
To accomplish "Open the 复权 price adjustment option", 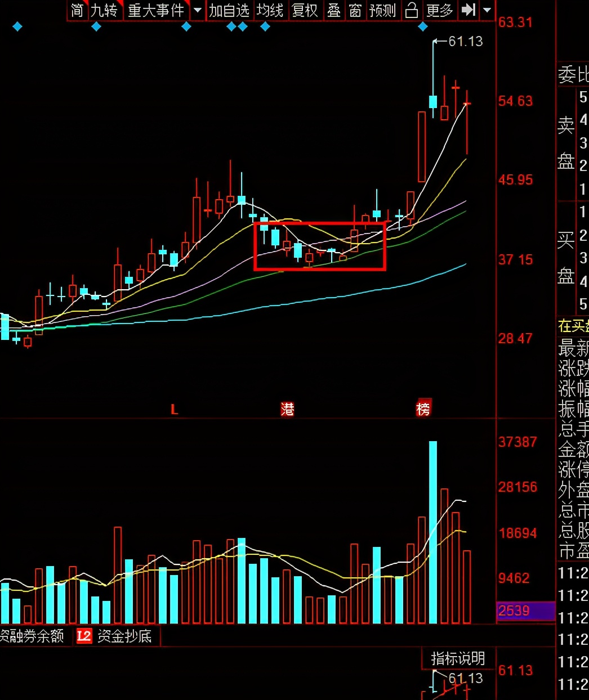I will click(x=305, y=10).
